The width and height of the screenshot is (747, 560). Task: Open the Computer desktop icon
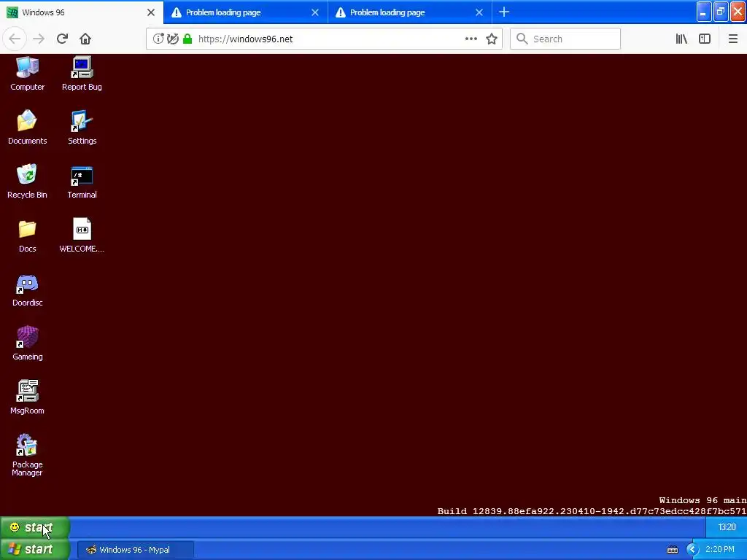pyautogui.click(x=27, y=74)
